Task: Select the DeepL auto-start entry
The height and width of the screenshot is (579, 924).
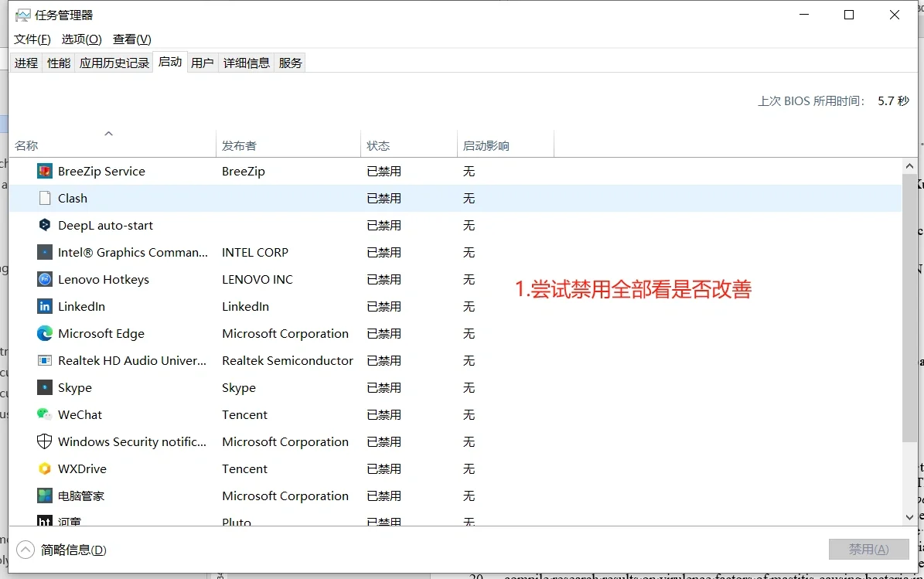Action: click(105, 226)
